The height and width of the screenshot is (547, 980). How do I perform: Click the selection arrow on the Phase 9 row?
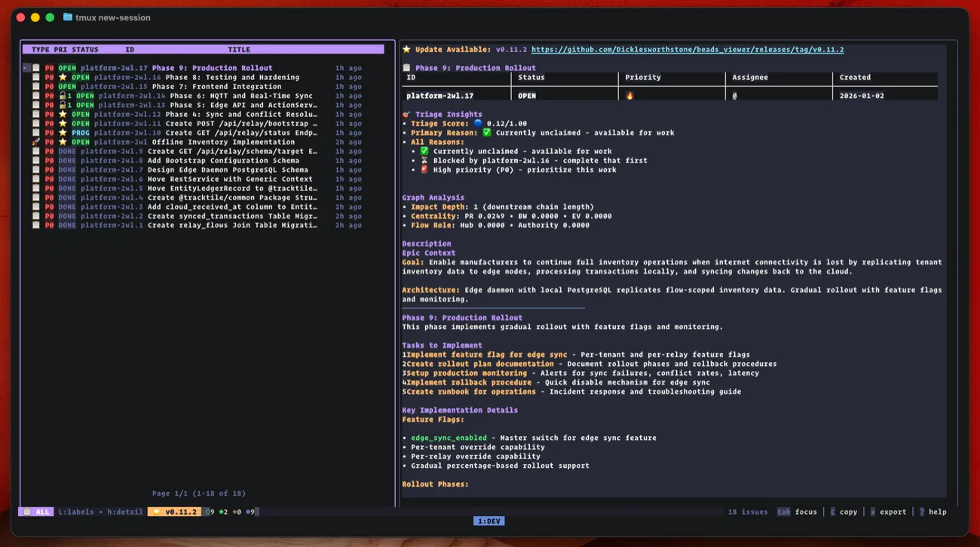point(26,68)
